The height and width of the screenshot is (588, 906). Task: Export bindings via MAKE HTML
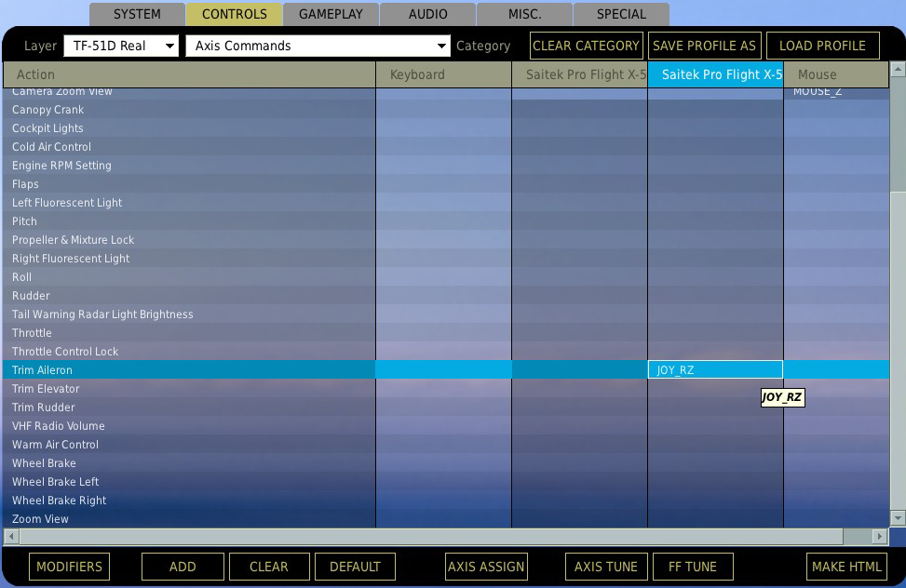pos(846,566)
